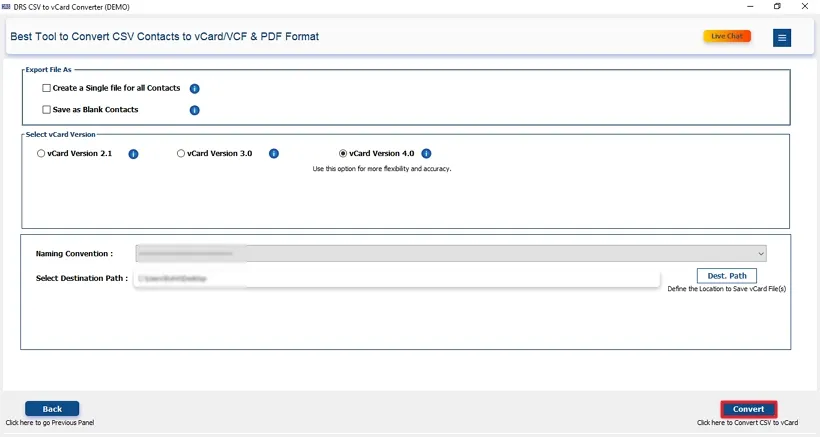Click Convert to create vCard files
The height and width of the screenshot is (437, 820).
[748, 409]
